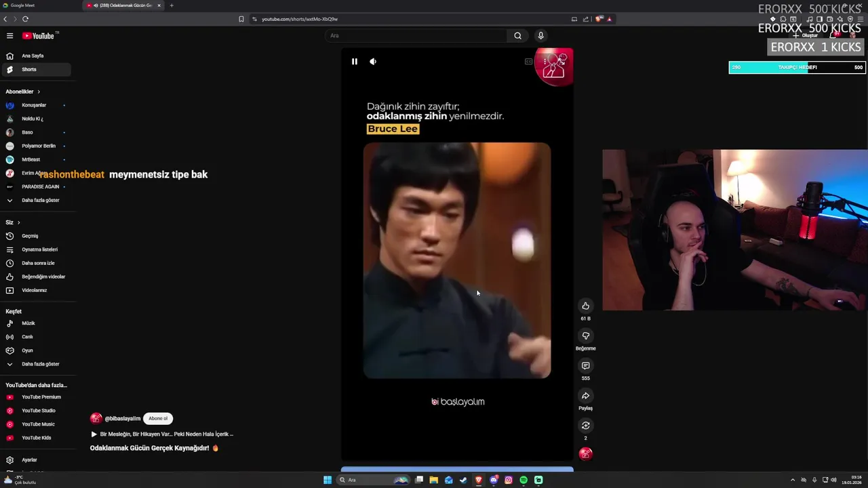The image size is (868, 488).
Task: Dislike the Short (Beğenme)
Action: click(586, 335)
